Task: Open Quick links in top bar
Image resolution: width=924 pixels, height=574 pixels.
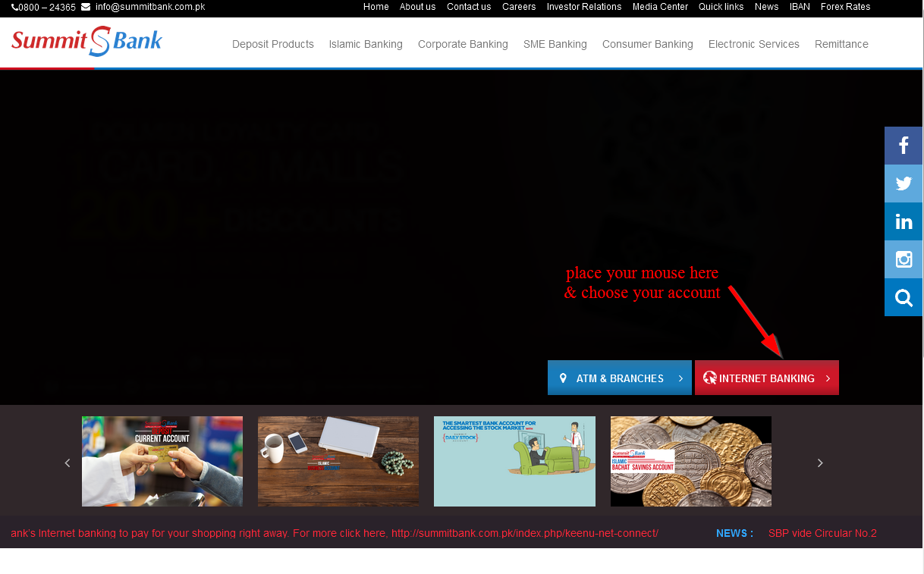Action: pyautogui.click(x=721, y=7)
